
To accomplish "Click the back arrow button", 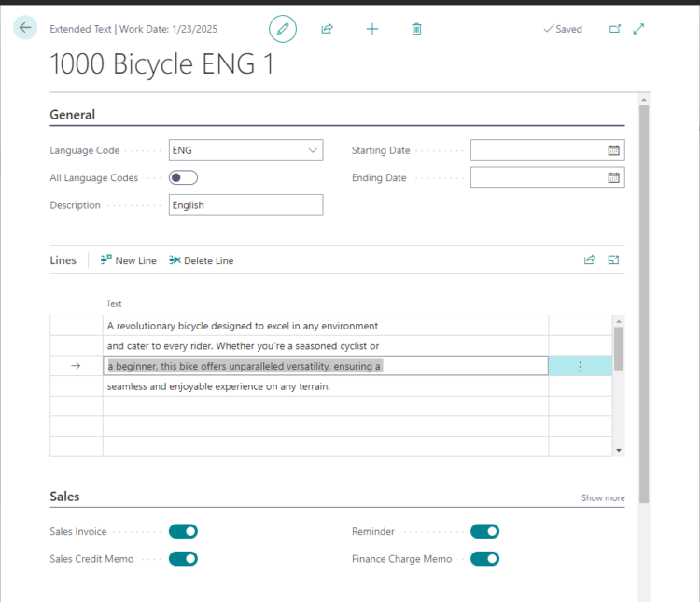I will pyautogui.click(x=25, y=28).
